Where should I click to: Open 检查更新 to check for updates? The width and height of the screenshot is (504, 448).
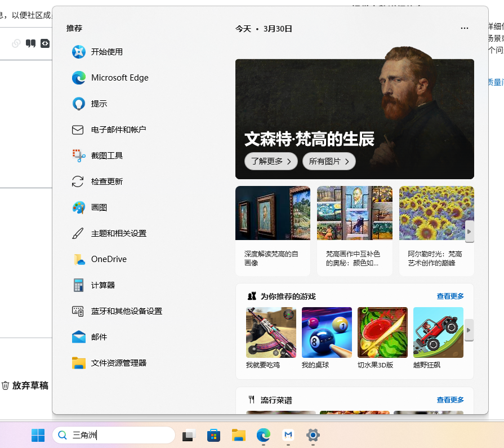click(108, 181)
